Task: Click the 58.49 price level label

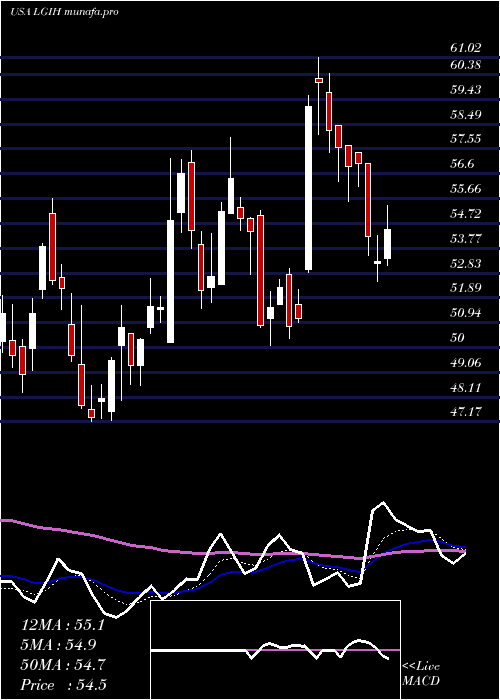Action: [x=466, y=115]
